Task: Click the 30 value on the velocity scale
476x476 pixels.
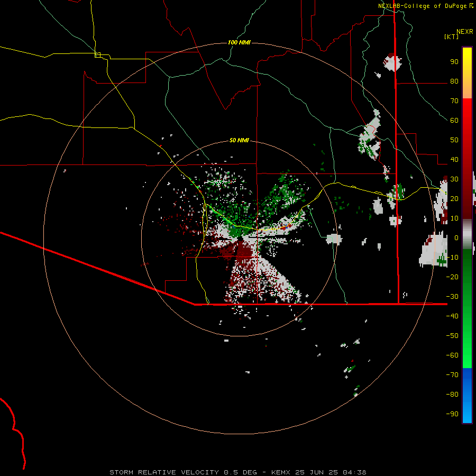Action: click(454, 179)
